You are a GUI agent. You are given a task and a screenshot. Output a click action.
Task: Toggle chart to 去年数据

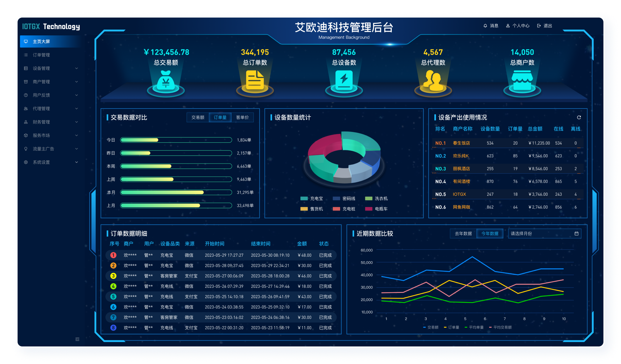tap(463, 233)
